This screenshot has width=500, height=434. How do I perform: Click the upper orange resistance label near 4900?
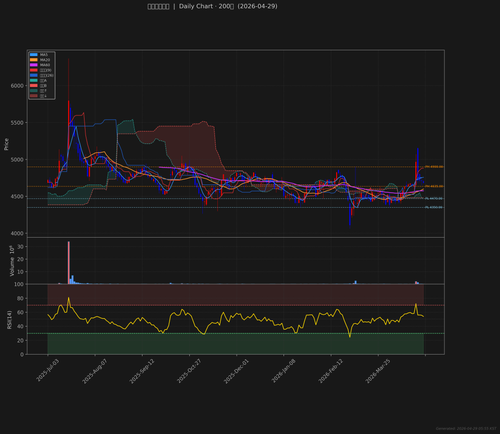click(434, 167)
